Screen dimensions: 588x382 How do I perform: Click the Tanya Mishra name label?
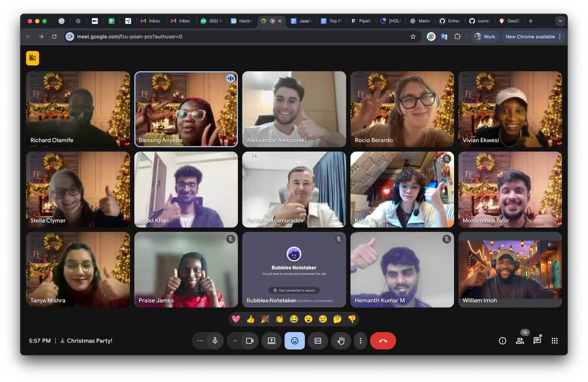pyautogui.click(x=48, y=301)
